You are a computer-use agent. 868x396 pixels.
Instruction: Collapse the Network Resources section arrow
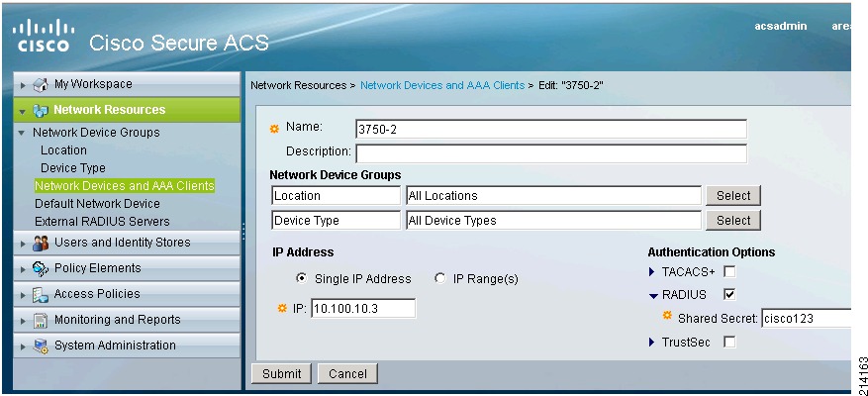(23, 111)
